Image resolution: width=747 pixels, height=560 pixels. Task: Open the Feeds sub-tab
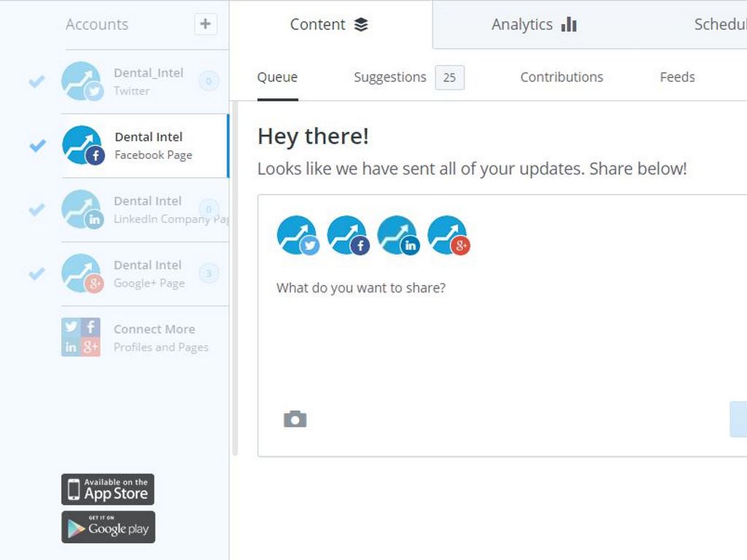(x=677, y=77)
